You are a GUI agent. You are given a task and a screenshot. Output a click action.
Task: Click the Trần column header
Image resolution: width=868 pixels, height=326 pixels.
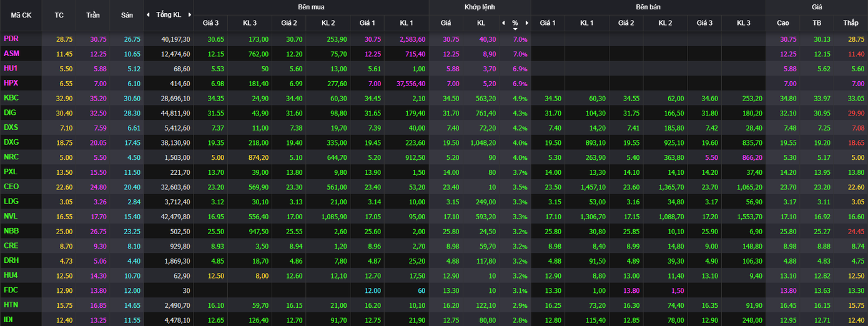(x=92, y=14)
